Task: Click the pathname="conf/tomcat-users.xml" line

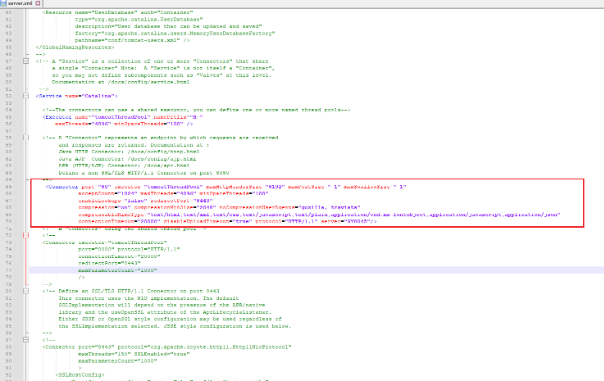Action: pos(132,40)
